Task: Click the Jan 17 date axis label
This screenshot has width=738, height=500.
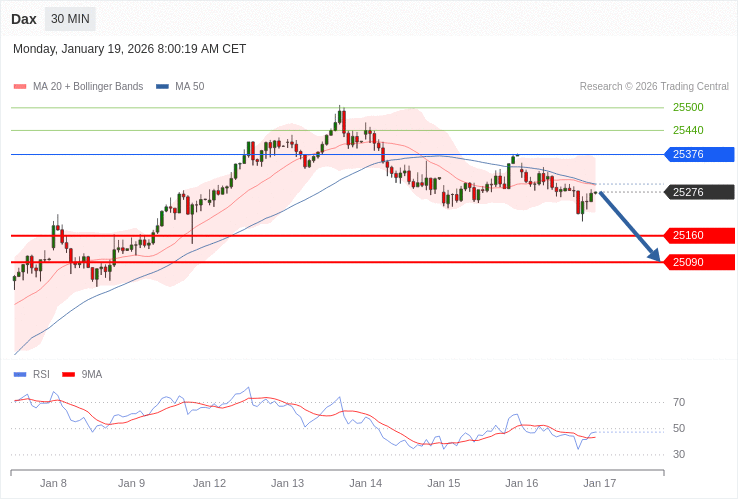Action: (x=600, y=484)
